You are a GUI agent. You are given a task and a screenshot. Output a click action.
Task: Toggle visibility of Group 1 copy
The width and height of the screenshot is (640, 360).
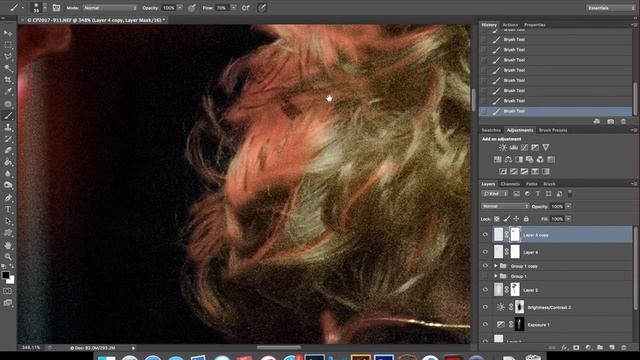pyautogui.click(x=485, y=266)
